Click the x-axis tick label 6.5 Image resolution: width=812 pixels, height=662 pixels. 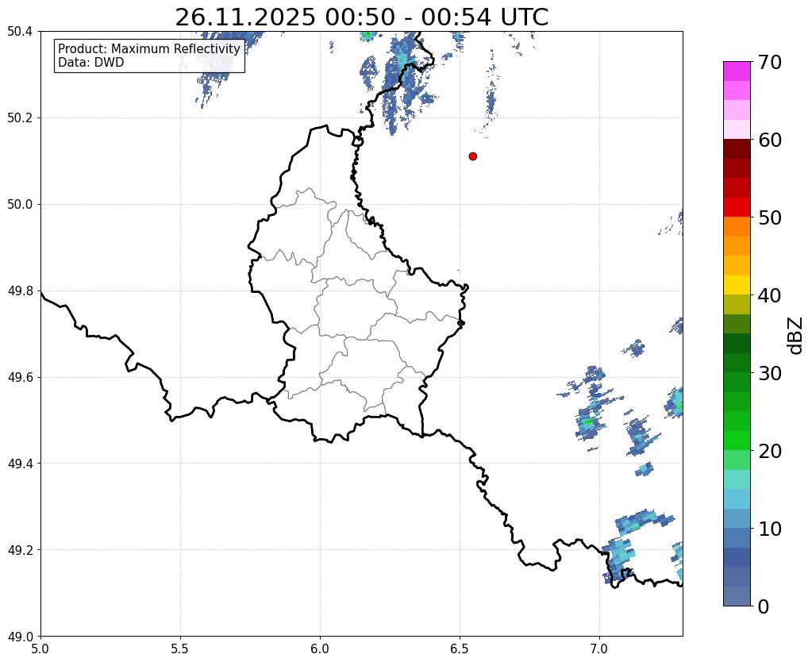tap(460, 649)
